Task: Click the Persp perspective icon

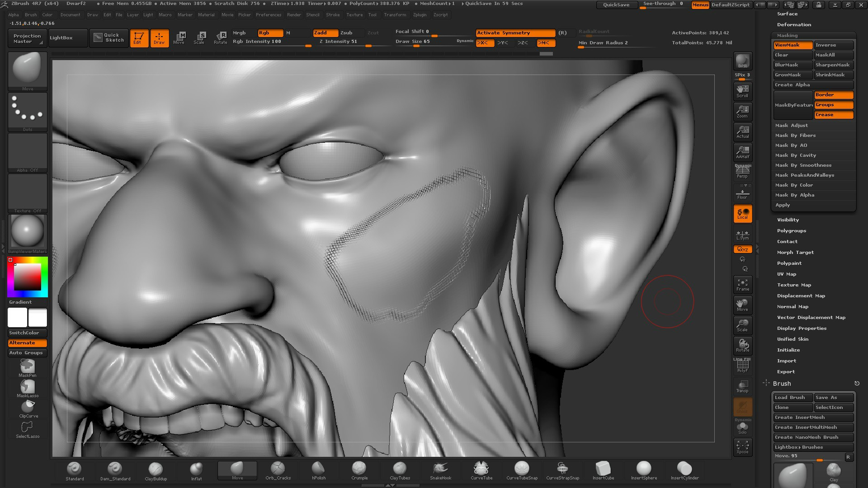Action: [x=742, y=172]
